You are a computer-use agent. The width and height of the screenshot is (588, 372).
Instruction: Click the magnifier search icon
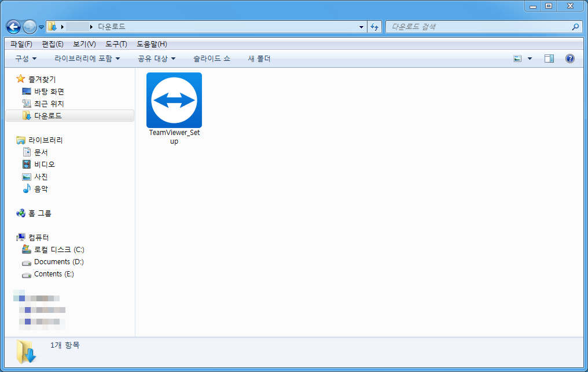[x=575, y=27]
